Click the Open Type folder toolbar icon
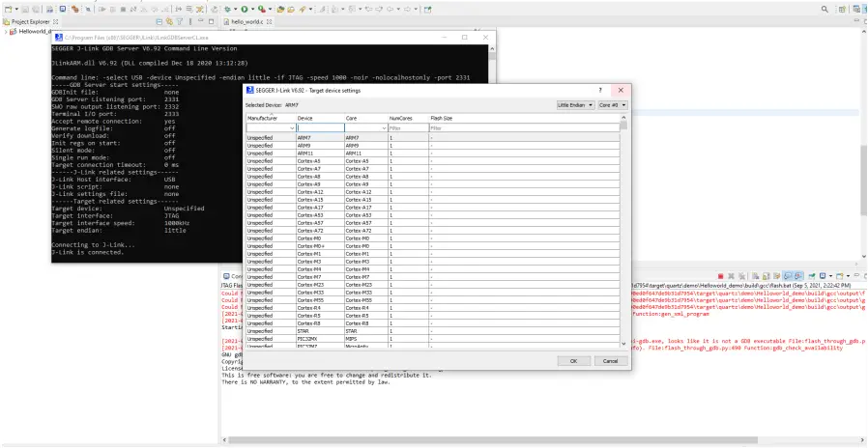This screenshot has width=868, height=448. [280, 10]
